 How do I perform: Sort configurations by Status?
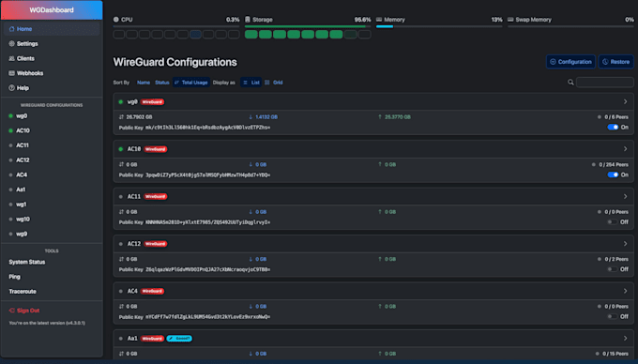coord(161,83)
